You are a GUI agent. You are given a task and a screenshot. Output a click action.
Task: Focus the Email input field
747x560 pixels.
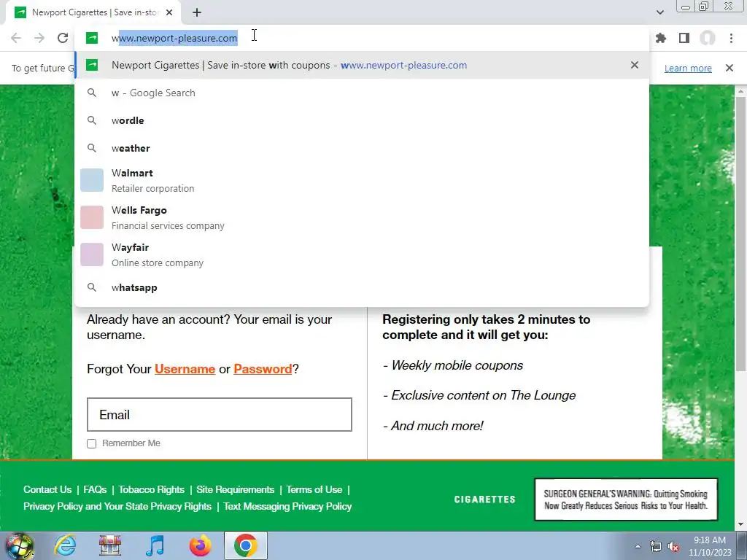click(x=219, y=414)
